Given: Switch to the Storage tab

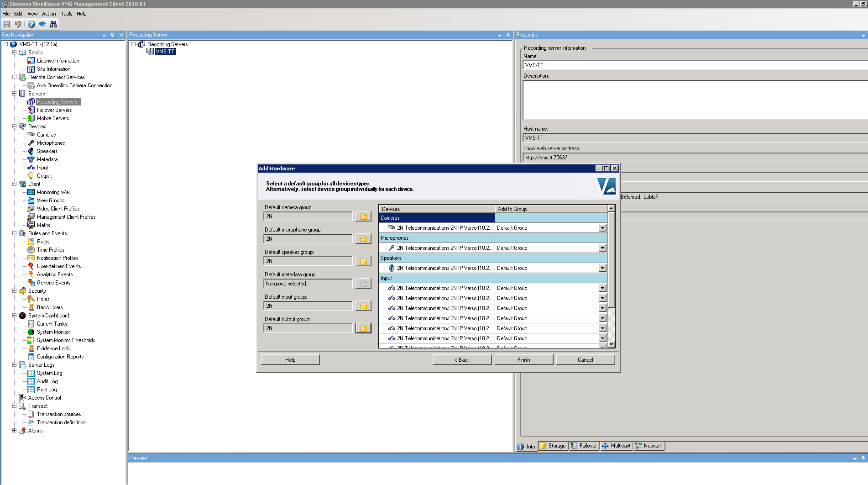Looking at the screenshot, I should (x=553, y=446).
